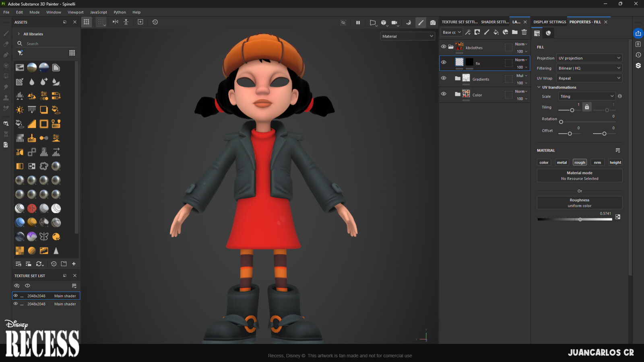The width and height of the screenshot is (644, 362).
Task: Pause the viewport rendering
Action: pyautogui.click(x=358, y=23)
